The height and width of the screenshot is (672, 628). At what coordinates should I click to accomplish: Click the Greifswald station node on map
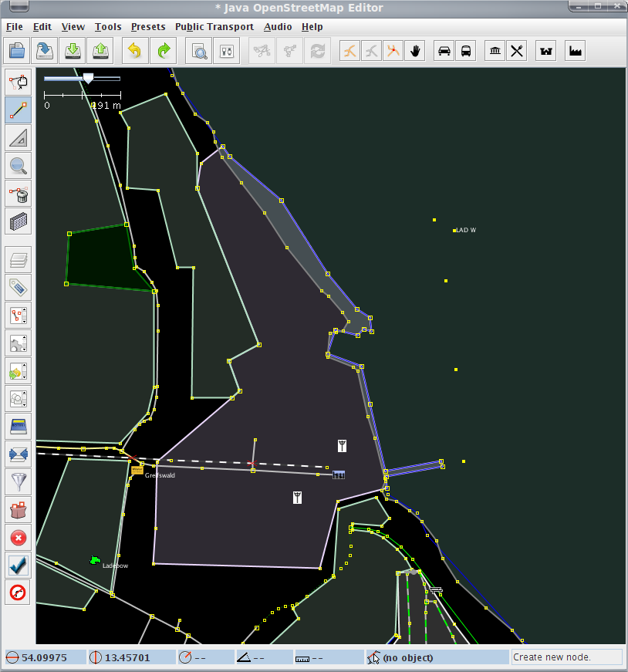(x=137, y=468)
